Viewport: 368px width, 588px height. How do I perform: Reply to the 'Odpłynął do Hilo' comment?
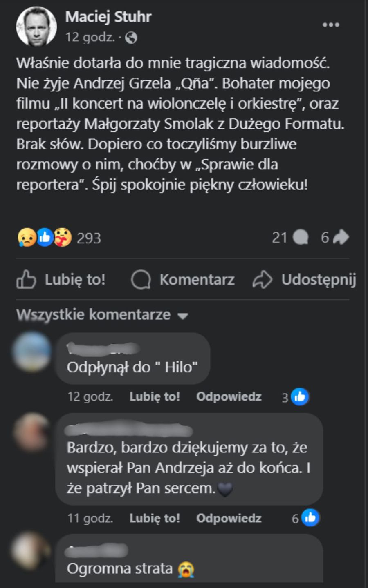229,396
